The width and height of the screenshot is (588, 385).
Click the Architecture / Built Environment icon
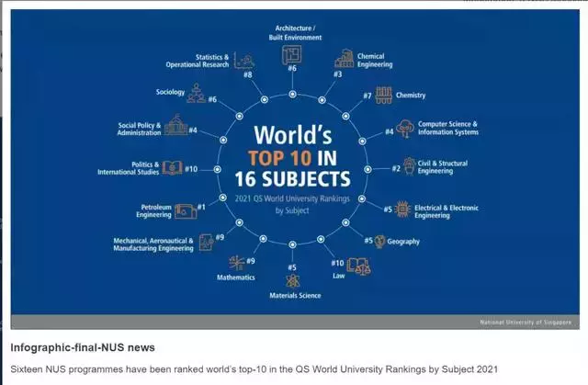coord(291,54)
